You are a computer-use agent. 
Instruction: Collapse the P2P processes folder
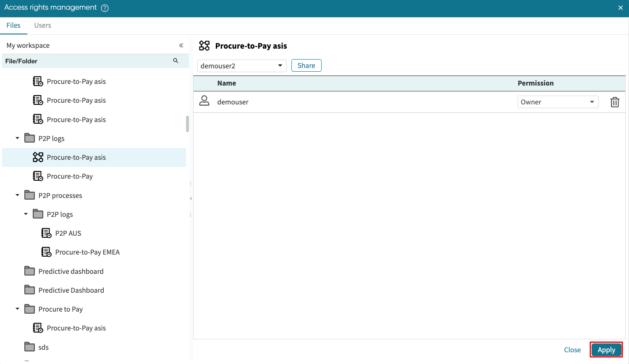17,195
